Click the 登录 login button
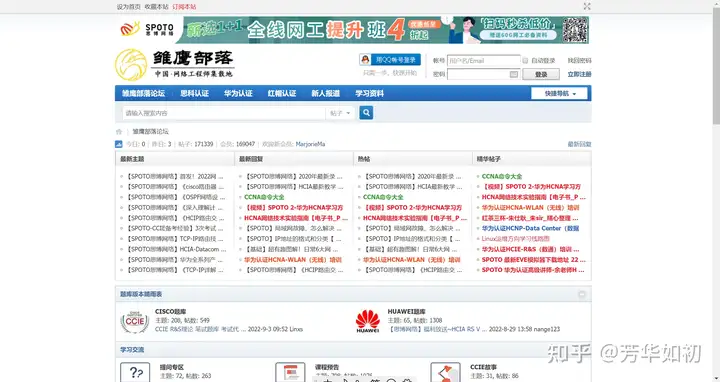Image resolution: width=720 pixels, height=382 pixels. (541, 74)
